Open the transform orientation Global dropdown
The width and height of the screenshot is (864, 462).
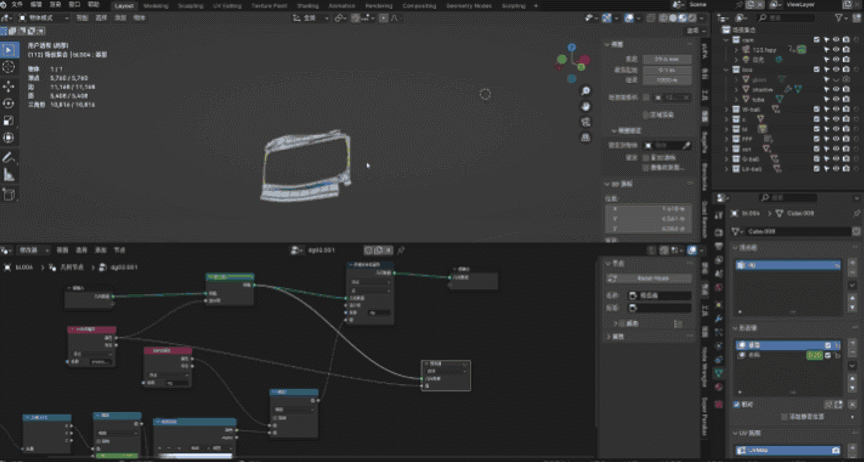pyautogui.click(x=311, y=18)
